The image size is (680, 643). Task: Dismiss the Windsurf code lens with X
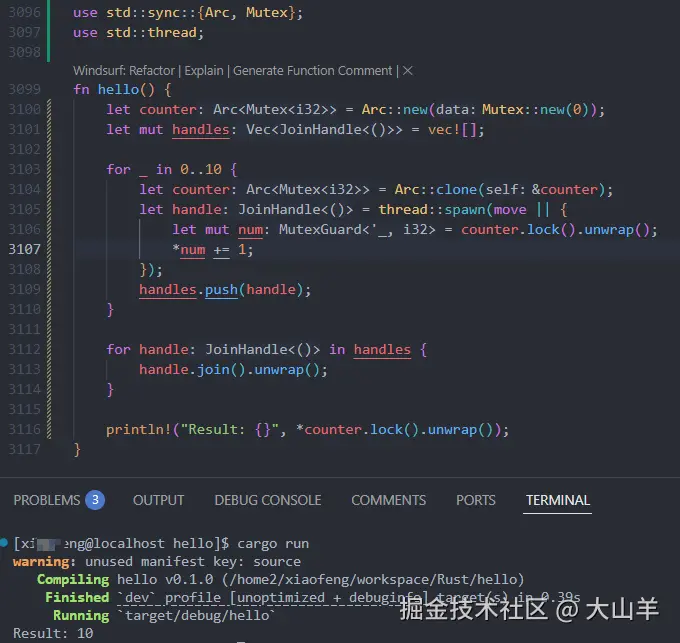click(x=407, y=71)
